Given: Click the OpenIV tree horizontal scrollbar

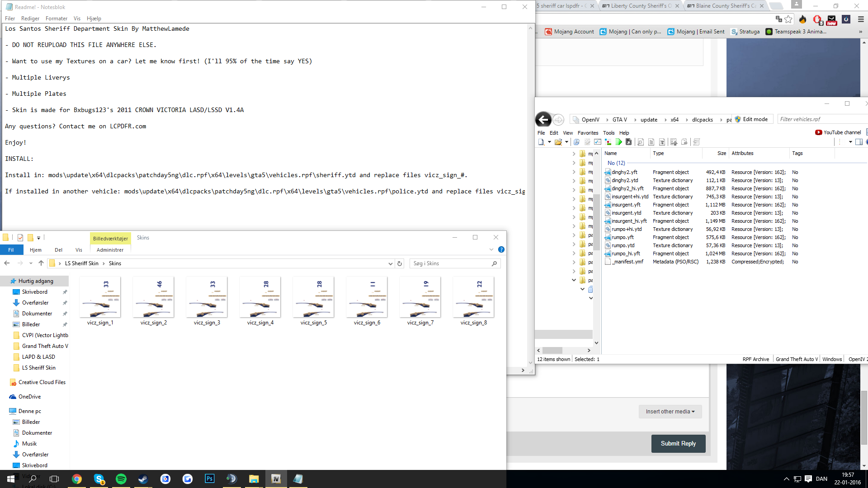Looking at the screenshot, I should point(552,350).
